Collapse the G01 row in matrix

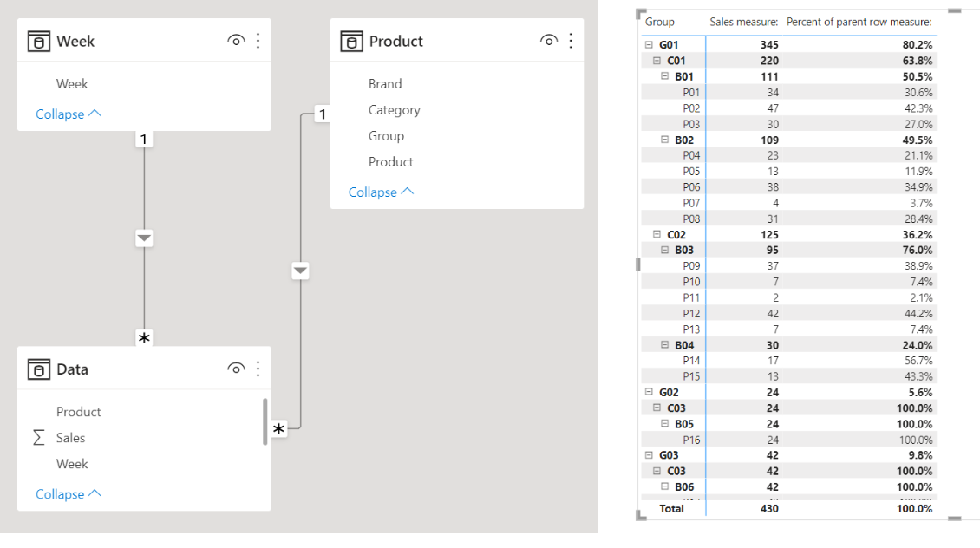pos(649,44)
